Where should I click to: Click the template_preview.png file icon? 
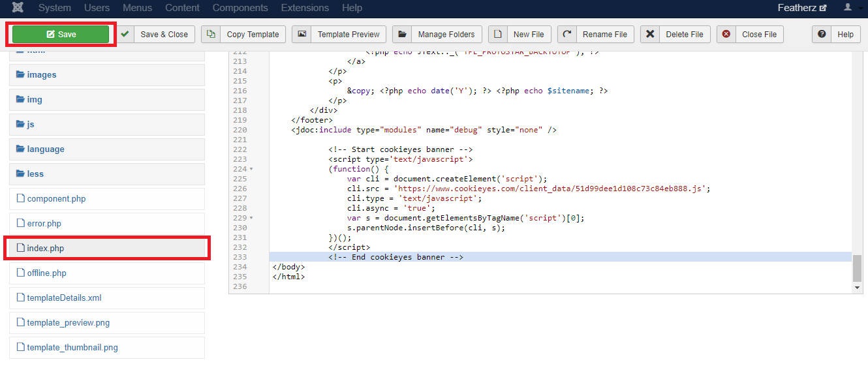click(x=20, y=322)
